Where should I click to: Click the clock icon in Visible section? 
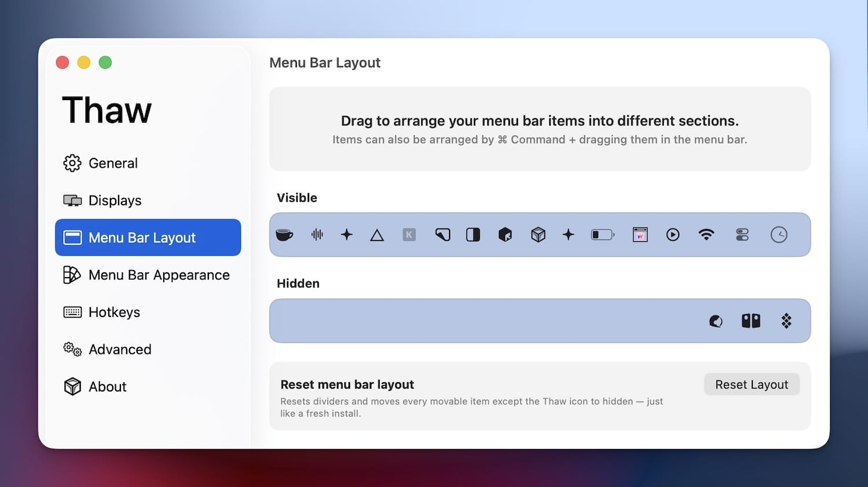coord(779,234)
